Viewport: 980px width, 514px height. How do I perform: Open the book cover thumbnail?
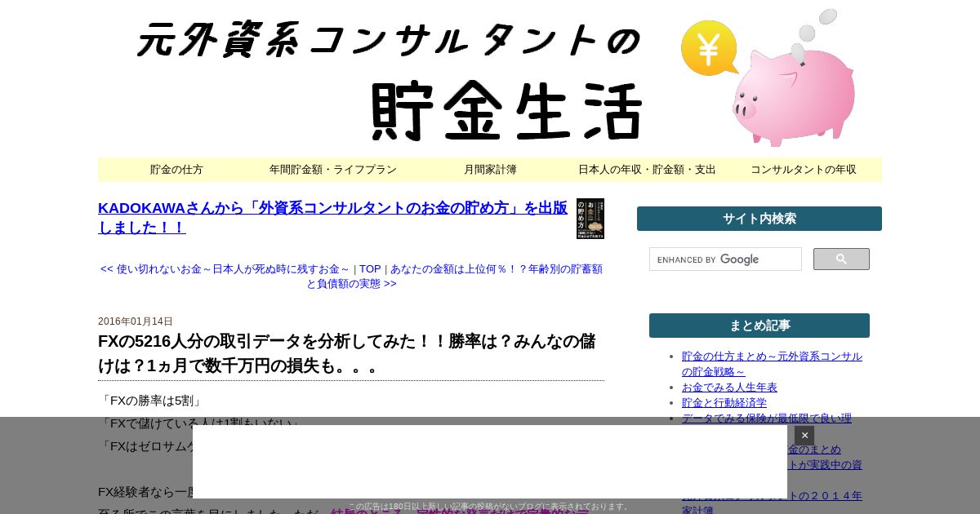pos(590,219)
